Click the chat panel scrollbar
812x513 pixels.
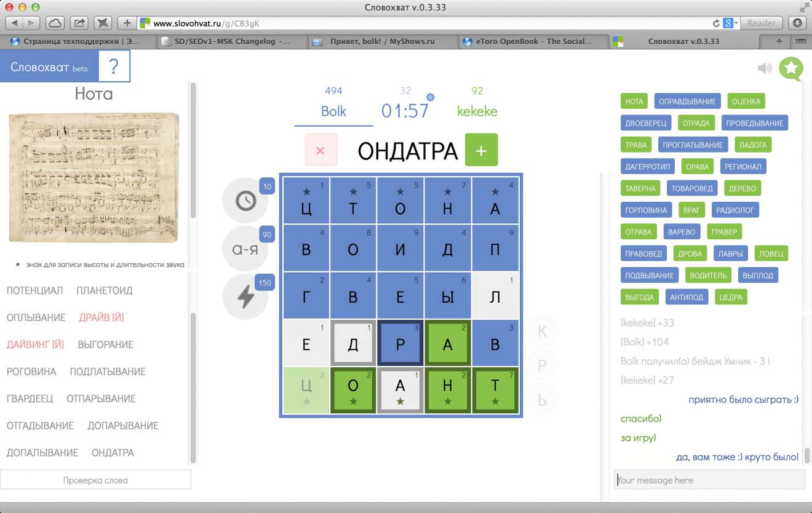point(806,455)
